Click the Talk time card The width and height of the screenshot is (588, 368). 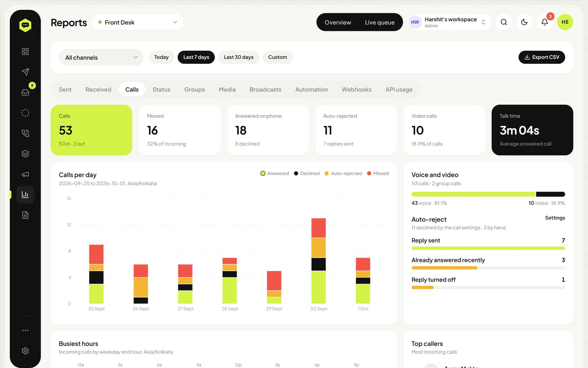pyautogui.click(x=532, y=130)
